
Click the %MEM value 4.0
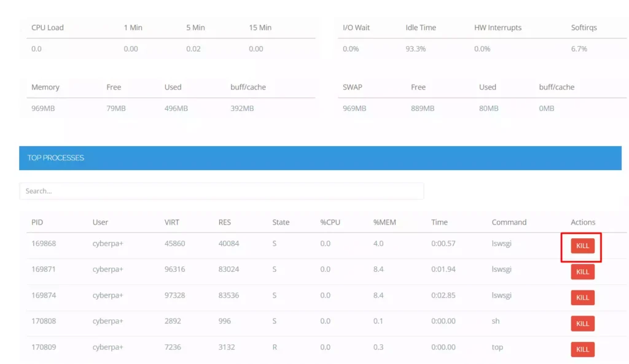[378, 243]
